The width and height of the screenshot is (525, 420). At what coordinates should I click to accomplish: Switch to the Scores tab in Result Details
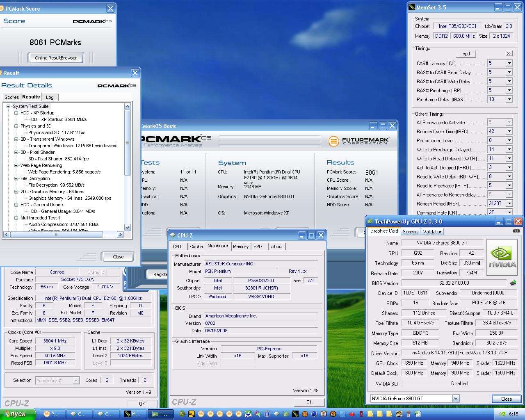[x=11, y=97]
